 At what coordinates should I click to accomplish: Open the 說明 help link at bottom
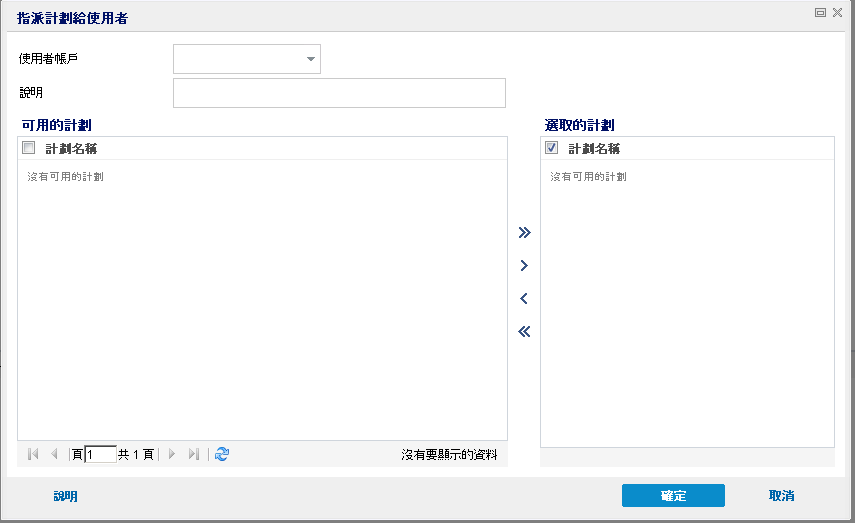tap(65, 496)
